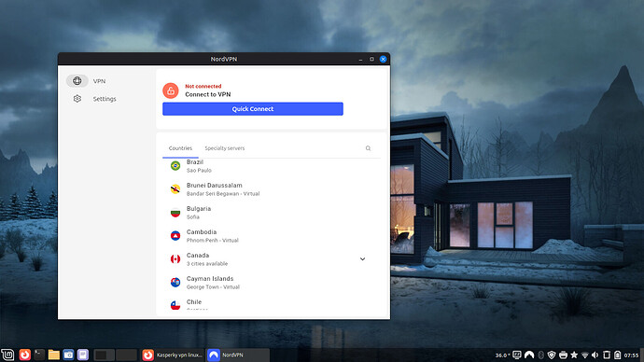This screenshot has width=644, height=362.
Task: Switch to the Countries tab
Action: [180, 148]
